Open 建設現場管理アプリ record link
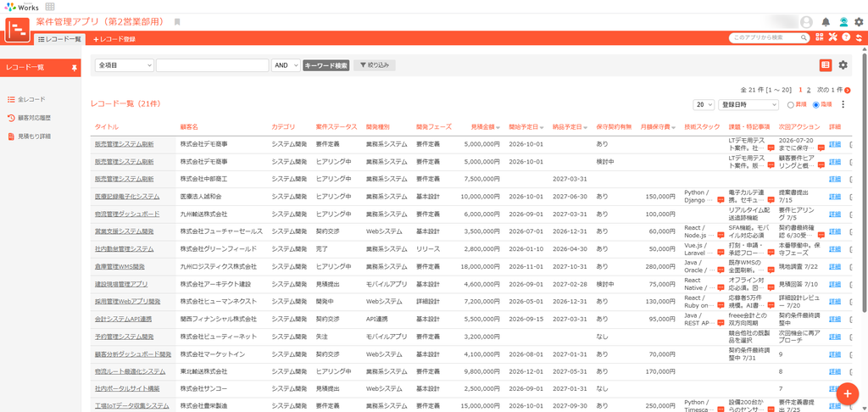 pos(121,284)
